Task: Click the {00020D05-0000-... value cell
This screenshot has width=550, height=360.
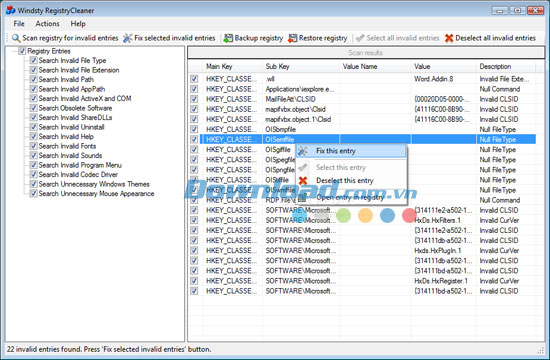Action: [442, 99]
